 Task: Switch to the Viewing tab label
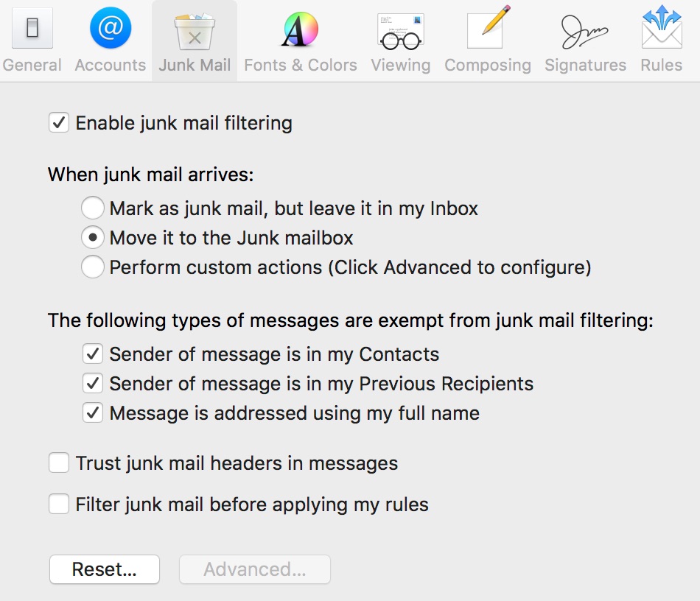(x=400, y=65)
